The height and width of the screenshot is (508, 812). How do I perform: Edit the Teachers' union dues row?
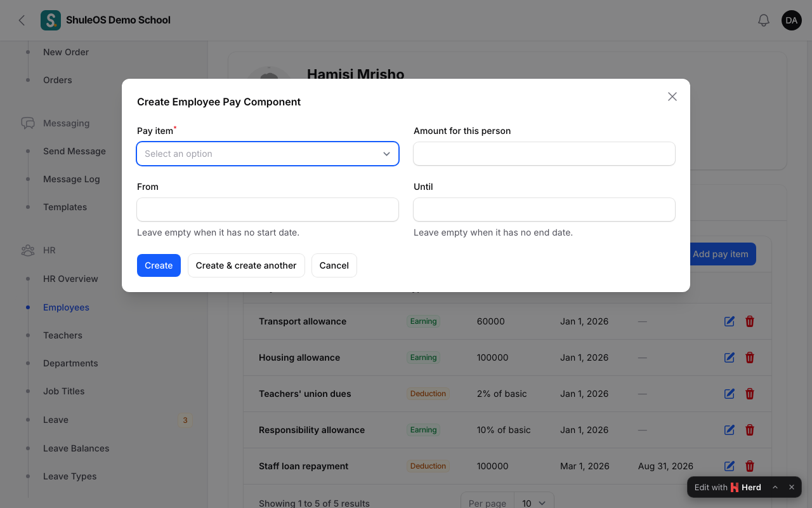coord(730,394)
